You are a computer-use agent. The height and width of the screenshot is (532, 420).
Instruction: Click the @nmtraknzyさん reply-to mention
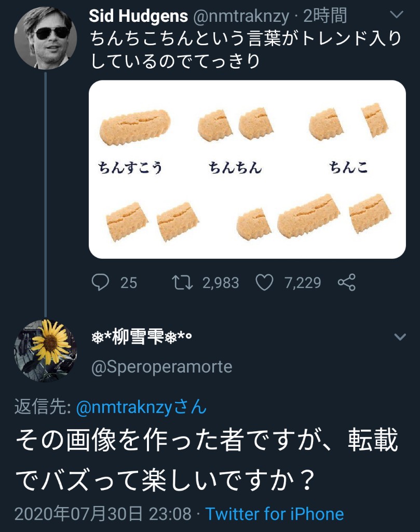pyautogui.click(x=141, y=407)
